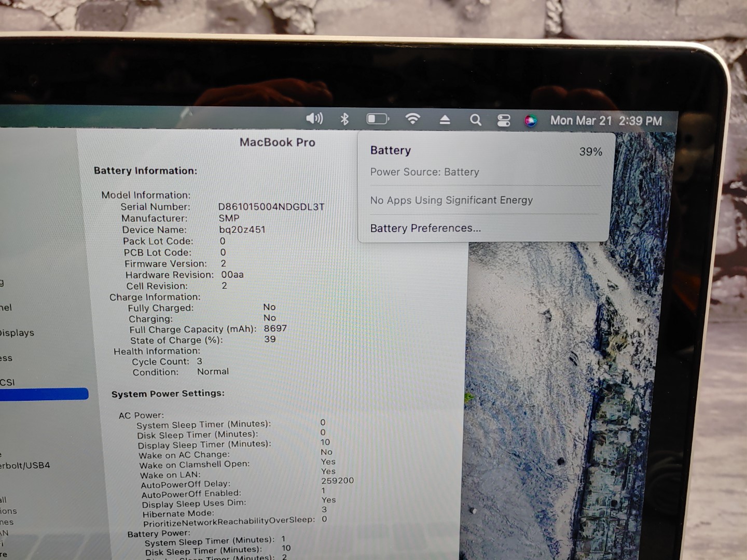Open the Bluetooth menu bar icon
This screenshot has height=560, width=747.
[344, 119]
